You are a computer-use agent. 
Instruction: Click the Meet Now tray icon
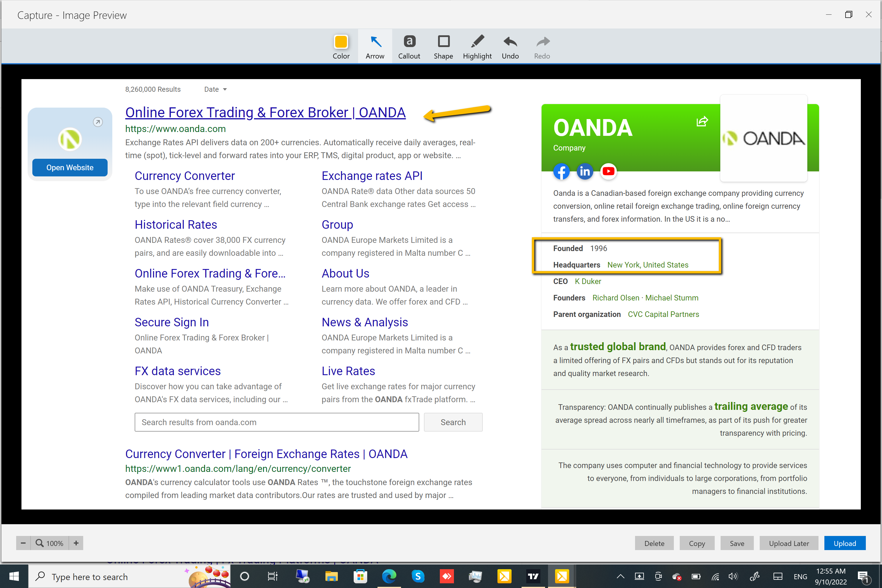[x=658, y=576]
